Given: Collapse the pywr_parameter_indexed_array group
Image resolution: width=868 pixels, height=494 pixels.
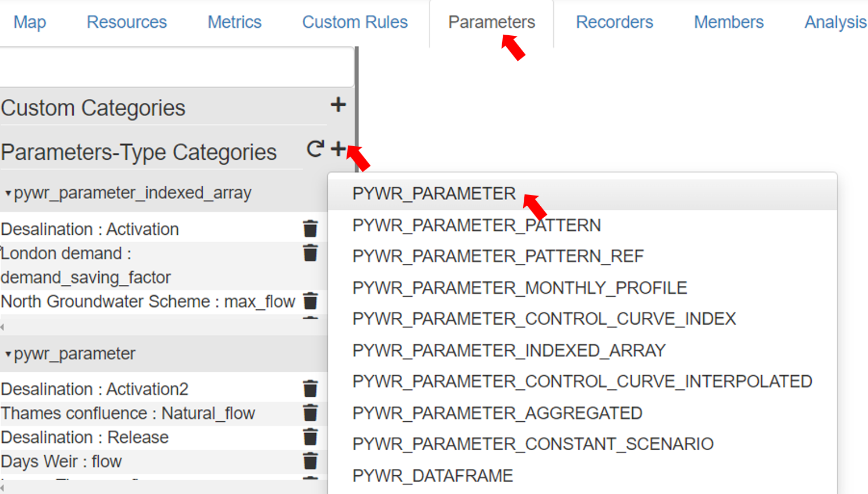Looking at the screenshot, I should tap(8, 193).
